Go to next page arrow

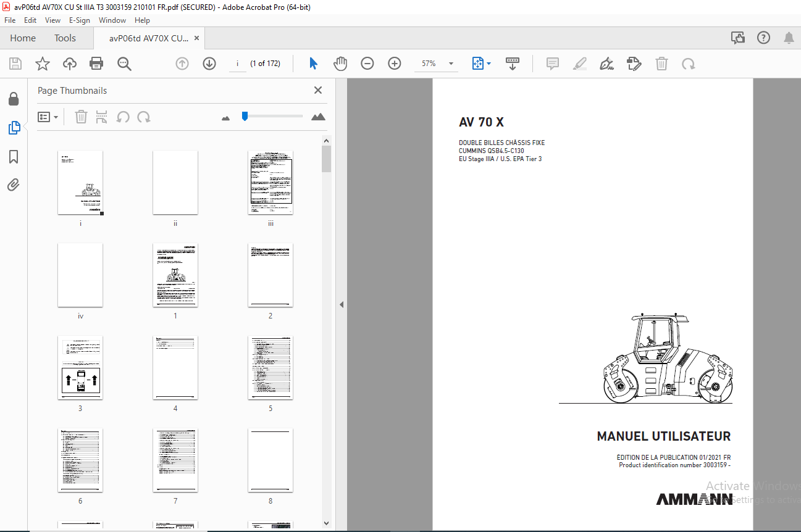point(209,64)
